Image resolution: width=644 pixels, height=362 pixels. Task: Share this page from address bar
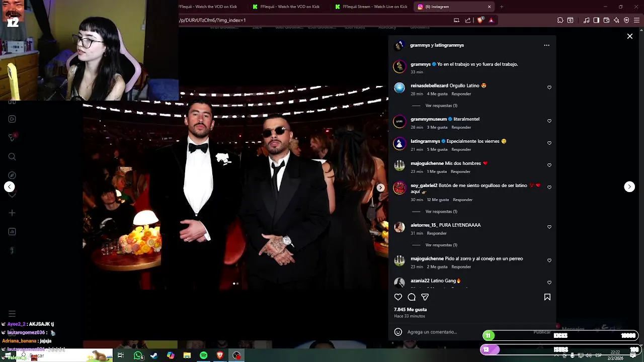coord(468,20)
